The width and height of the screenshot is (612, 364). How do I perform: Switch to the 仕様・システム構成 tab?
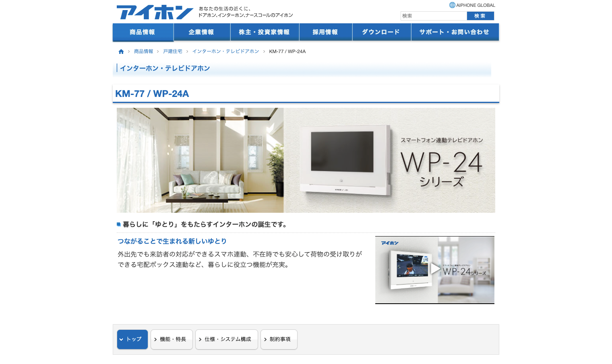tap(227, 339)
